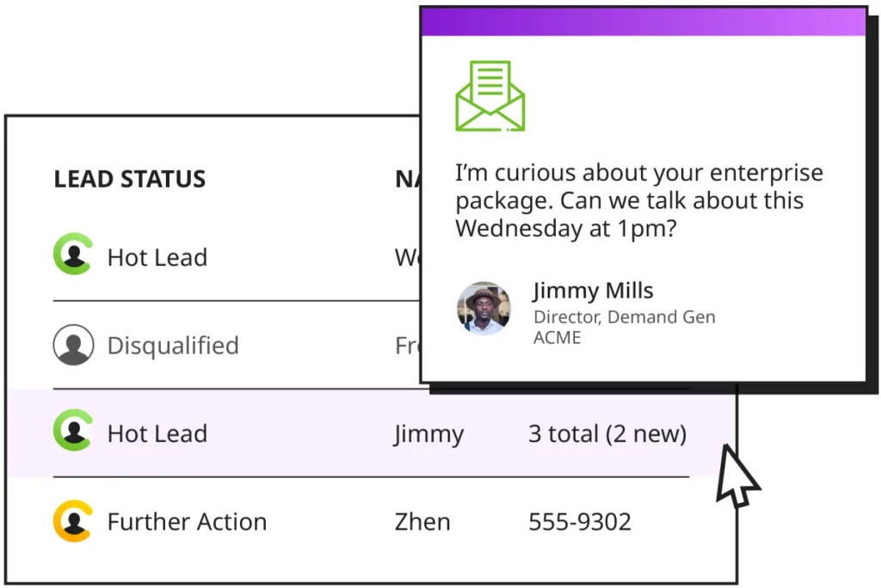This screenshot has height=588, width=881.
Task: Click the green open envelope email icon
Action: [490, 96]
